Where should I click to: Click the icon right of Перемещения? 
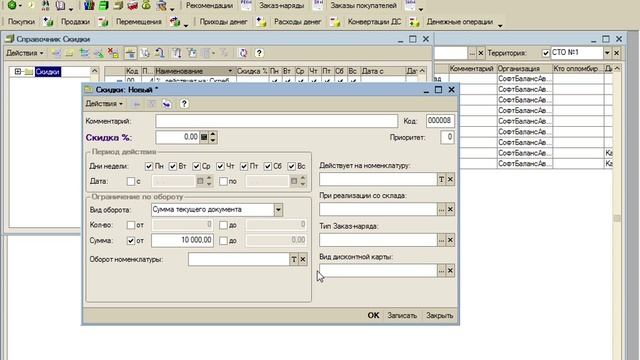[175, 22]
